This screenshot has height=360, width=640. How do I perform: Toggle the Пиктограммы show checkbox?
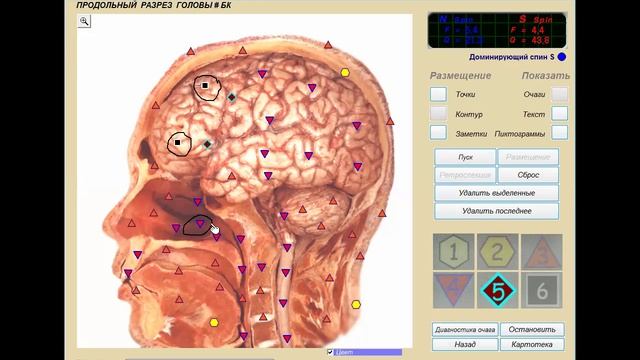(560, 132)
